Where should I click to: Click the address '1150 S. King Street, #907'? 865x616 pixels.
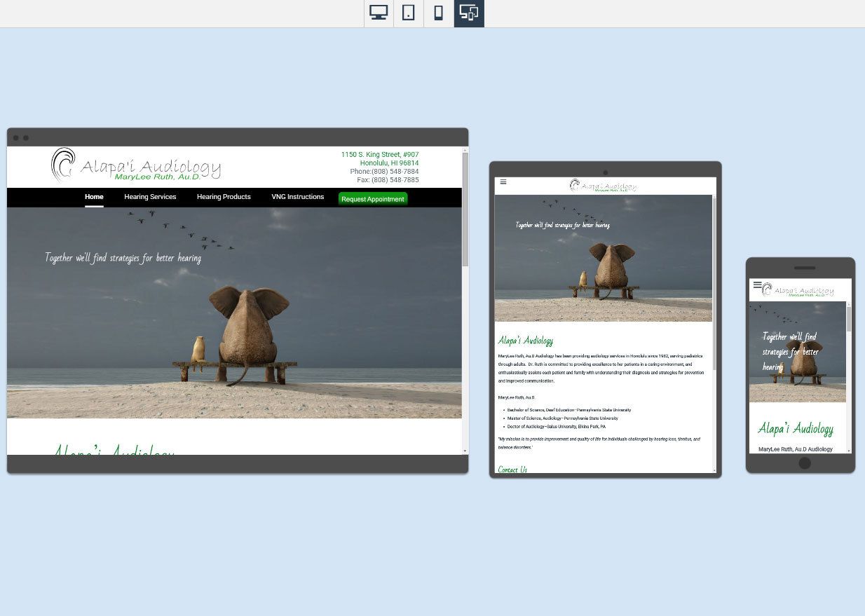tap(380, 155)
